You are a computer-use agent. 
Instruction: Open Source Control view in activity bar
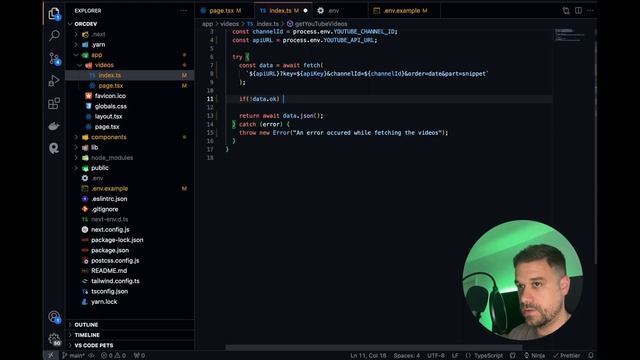(x=54, y=58)
